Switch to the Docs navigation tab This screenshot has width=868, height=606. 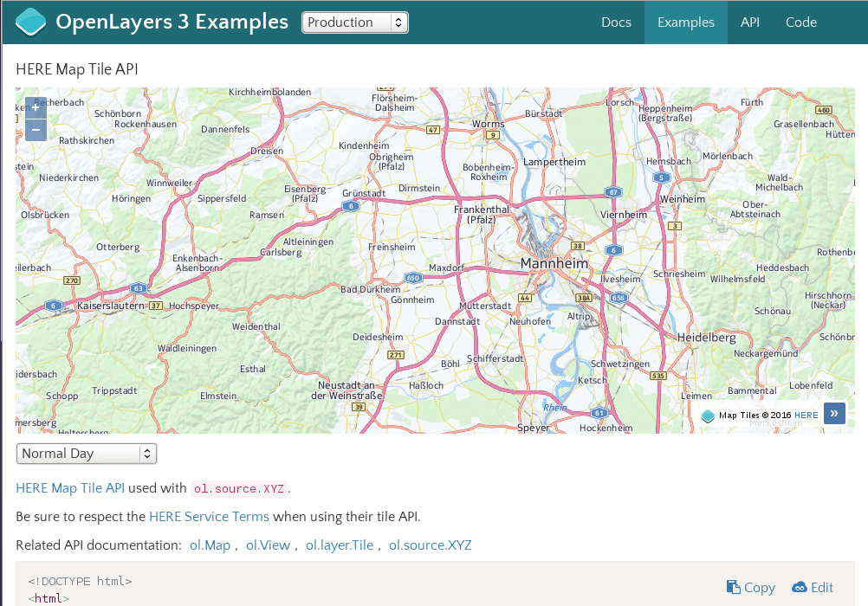click(x=616, y=23)
